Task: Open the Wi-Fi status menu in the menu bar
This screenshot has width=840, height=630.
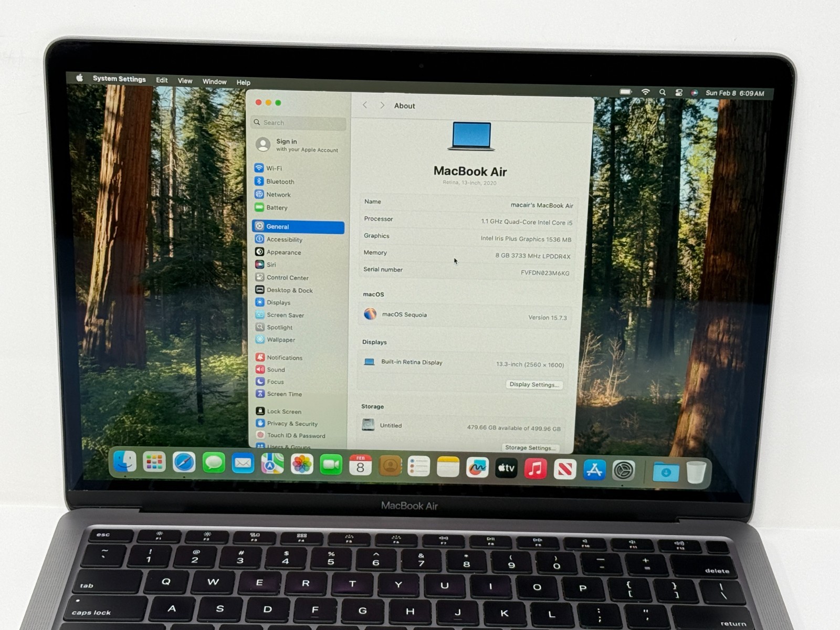Action: pyautogui.click(x=646, y=92)
